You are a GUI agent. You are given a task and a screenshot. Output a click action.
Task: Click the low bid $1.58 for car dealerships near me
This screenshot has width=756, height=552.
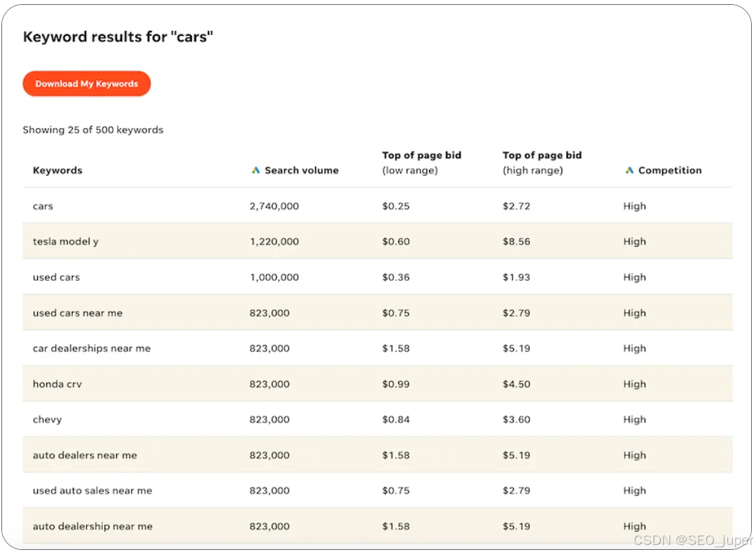click(x=395, y=348)
